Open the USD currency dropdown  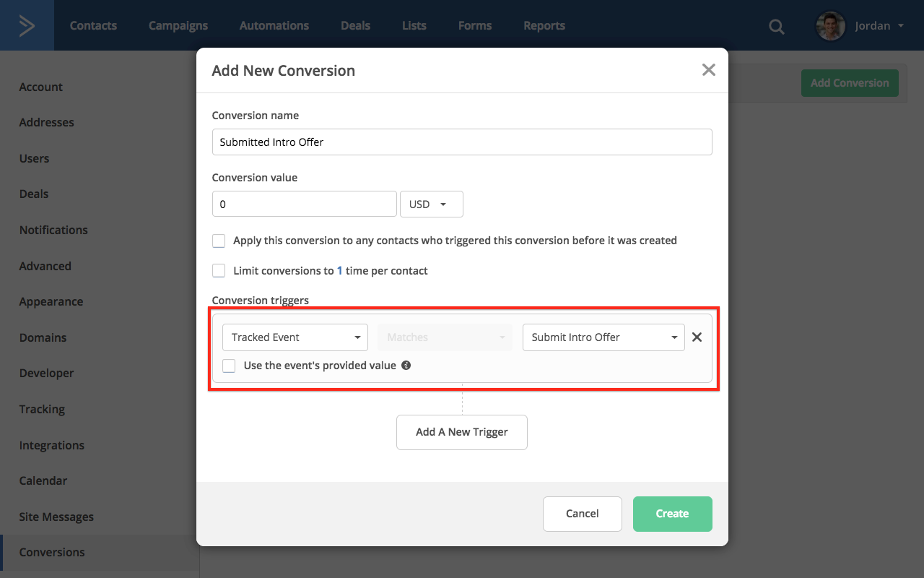point(431,204)
